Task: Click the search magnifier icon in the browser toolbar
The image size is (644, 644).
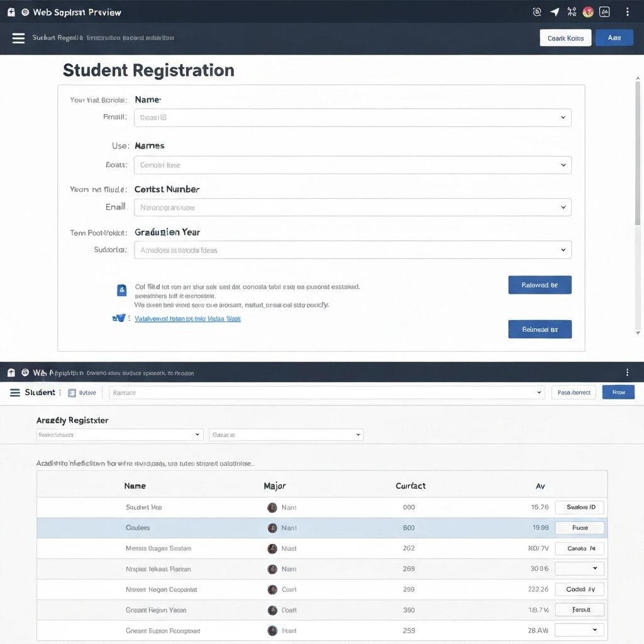Action: [x=536, y=11]
